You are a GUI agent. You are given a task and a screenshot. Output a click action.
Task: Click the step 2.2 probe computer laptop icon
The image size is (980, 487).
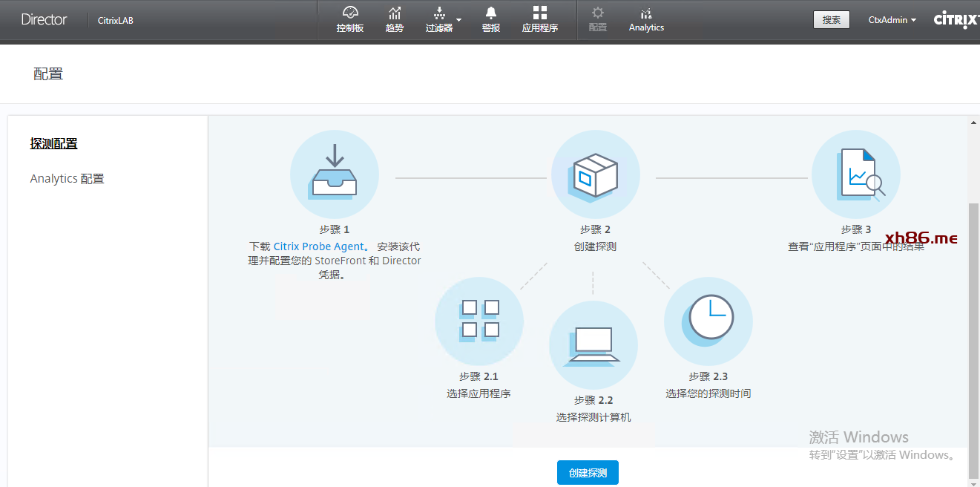click(593, 345)
